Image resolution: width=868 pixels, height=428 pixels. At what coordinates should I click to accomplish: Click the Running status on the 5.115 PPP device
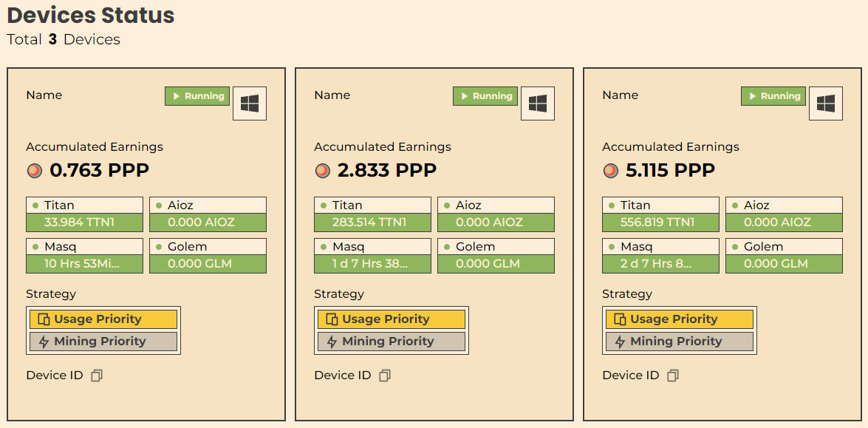[x=773, y=96]
